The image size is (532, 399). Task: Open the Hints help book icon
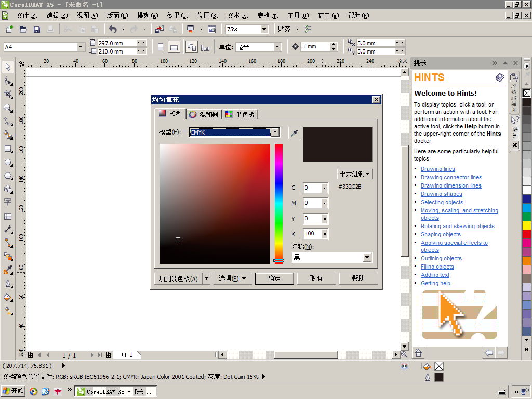click(499, 77)
